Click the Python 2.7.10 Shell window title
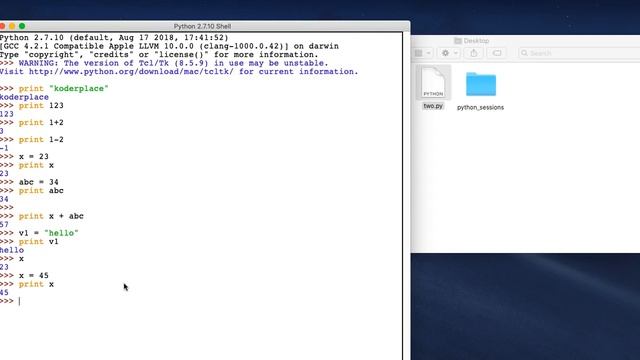Screen dimensions: 640x360 pyautogui.click(x=202, y=26)
